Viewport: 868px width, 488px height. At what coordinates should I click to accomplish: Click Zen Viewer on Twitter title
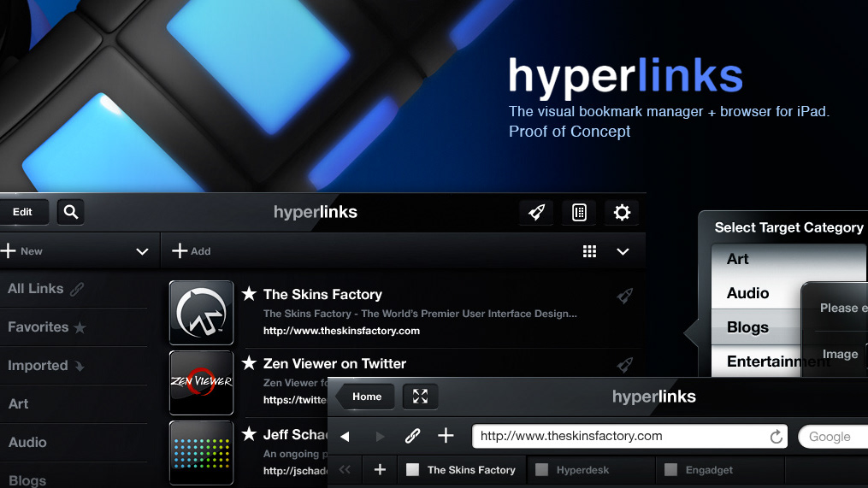(x=334, y=363)
